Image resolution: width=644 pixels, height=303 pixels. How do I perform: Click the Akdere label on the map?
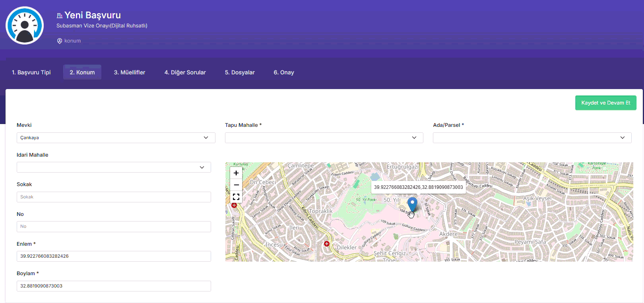(x=448, y=234)
